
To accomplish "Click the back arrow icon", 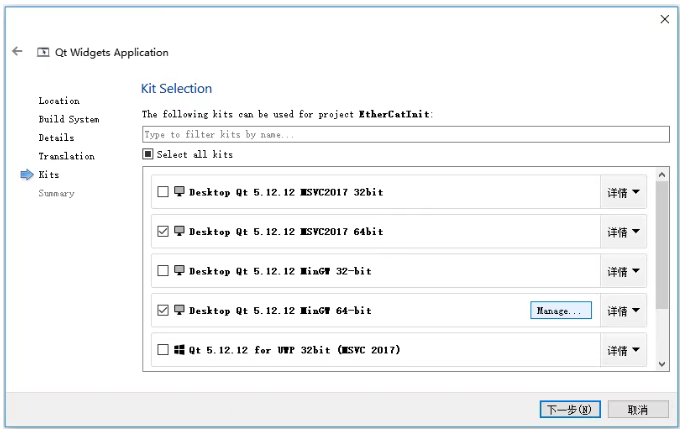I will (x=17, y=52).
